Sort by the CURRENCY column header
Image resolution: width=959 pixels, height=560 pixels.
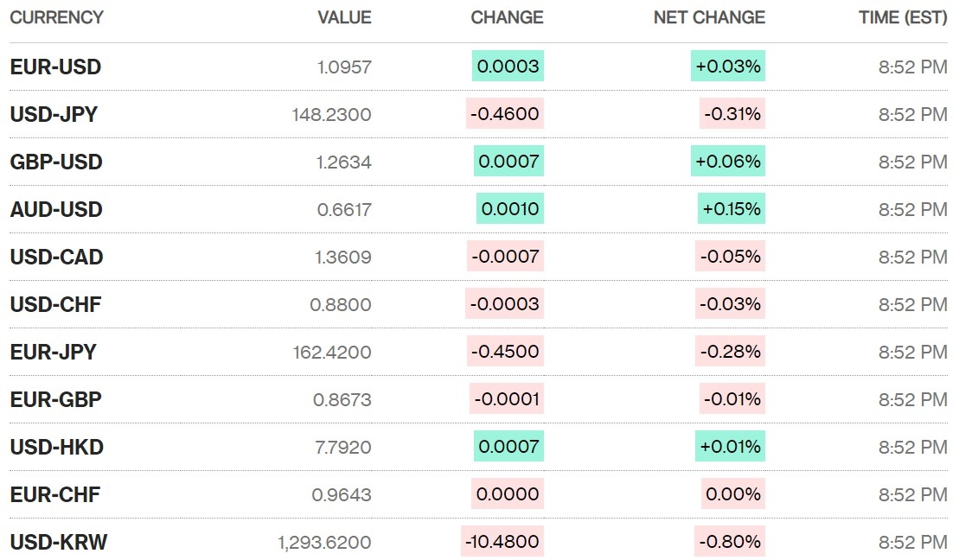click(56, 17)
